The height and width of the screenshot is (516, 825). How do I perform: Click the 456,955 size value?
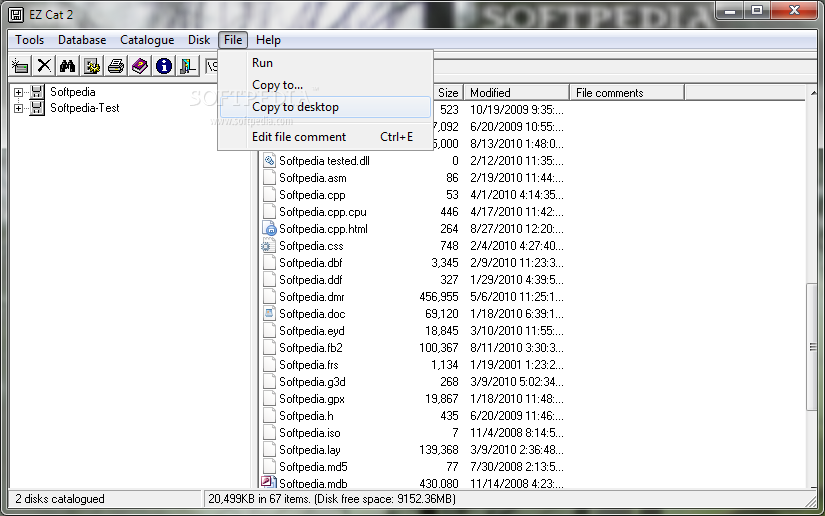point(439,297)
